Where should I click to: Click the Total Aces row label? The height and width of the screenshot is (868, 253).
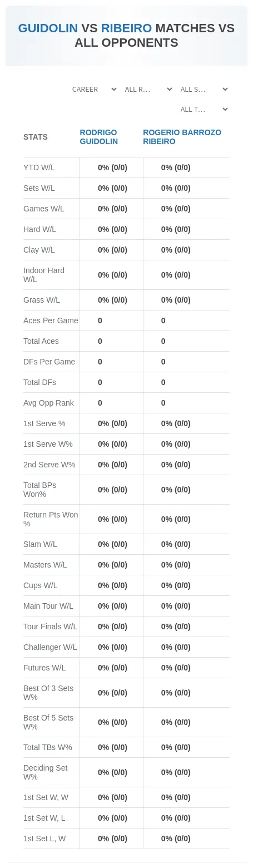coord(41,341)
